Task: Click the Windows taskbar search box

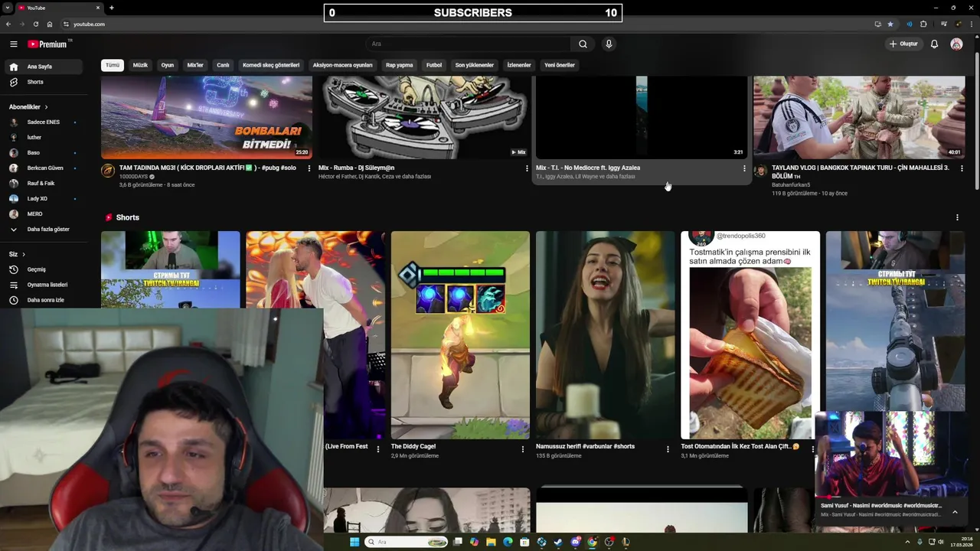Action: tap(406, 542)
